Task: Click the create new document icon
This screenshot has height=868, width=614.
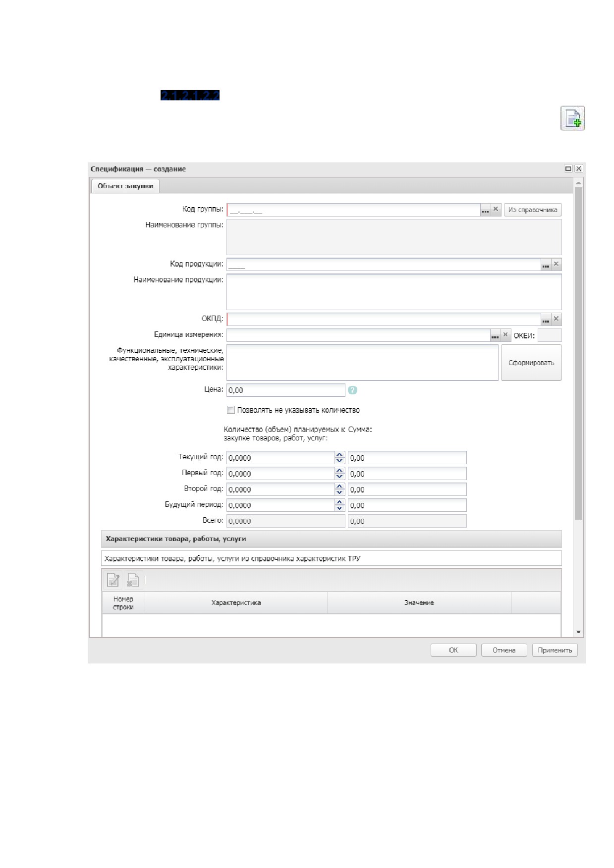Action: coord(572,118)
